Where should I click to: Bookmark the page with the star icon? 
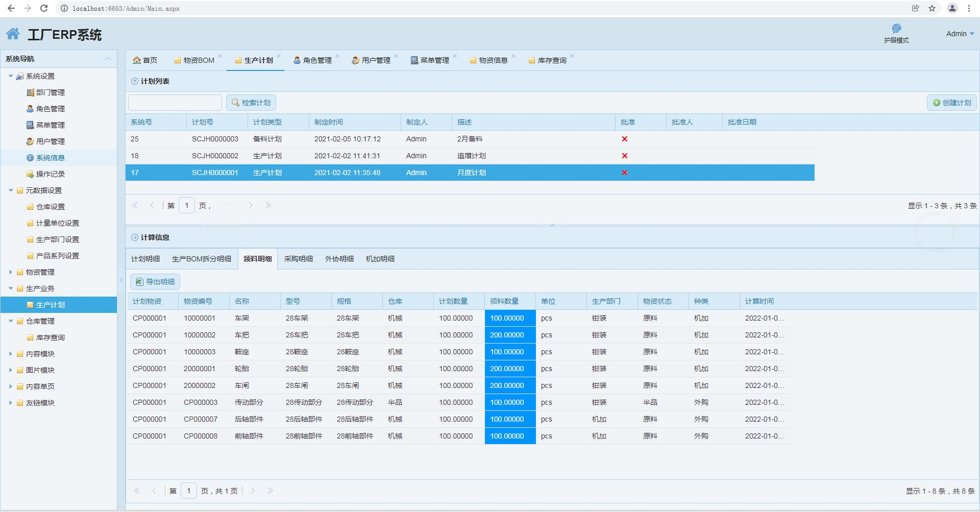click(x=932, y=8)
